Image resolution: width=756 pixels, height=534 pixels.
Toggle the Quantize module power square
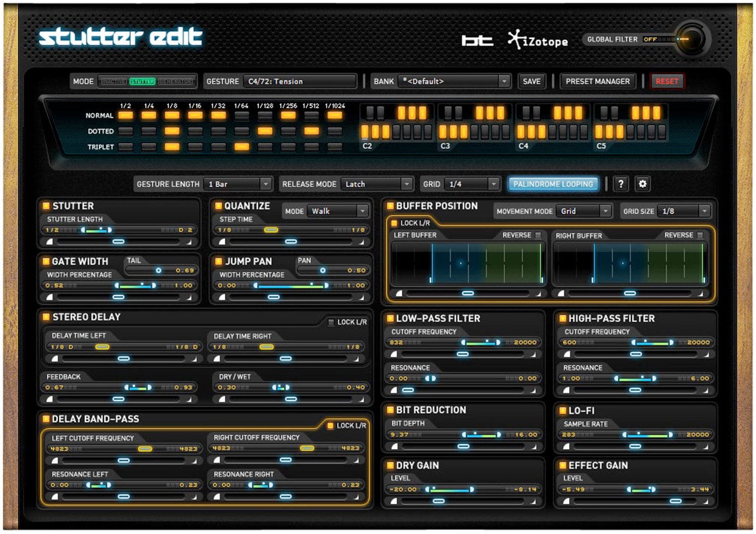(218, 206)
